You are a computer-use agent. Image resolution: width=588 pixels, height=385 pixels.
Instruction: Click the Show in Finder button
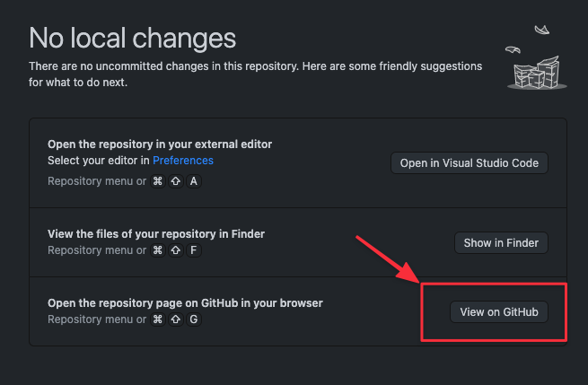pos(501,243)
